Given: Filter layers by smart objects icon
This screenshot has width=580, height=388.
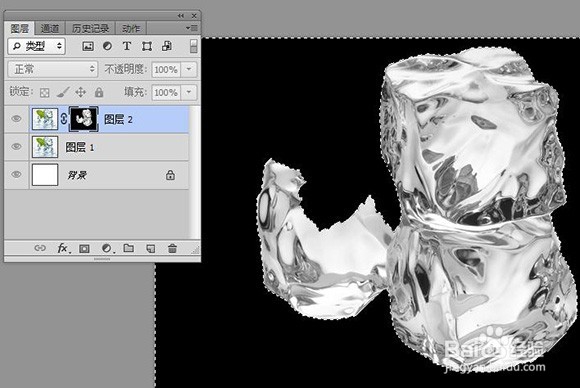Looking at the screenshot, I should [167, 46].
